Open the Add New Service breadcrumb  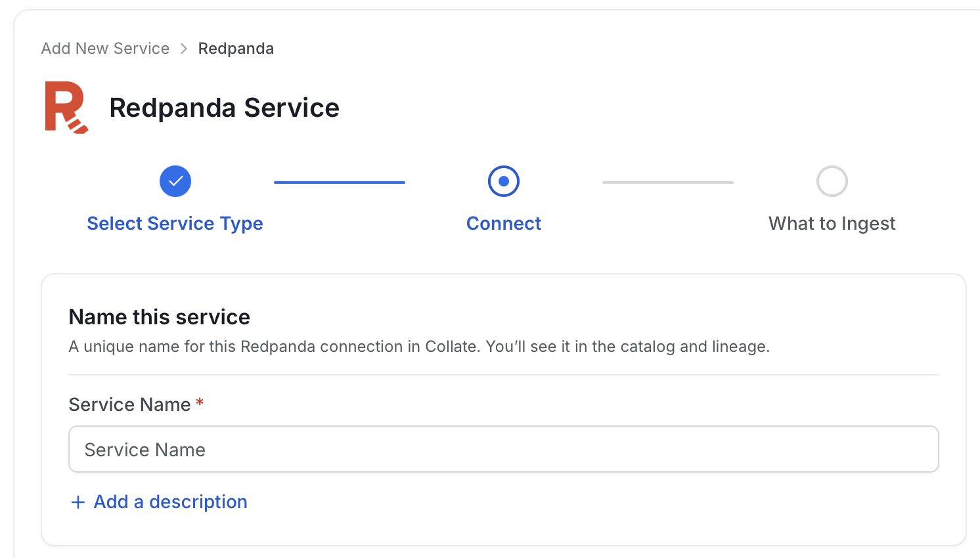tap(105, 49)
